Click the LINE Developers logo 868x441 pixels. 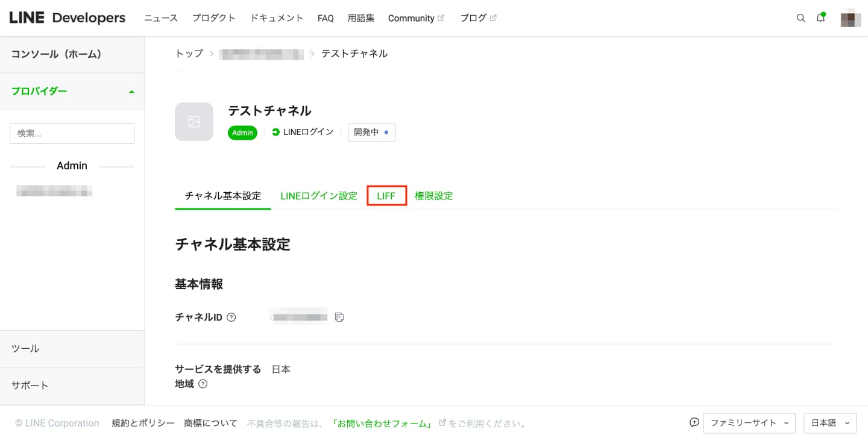68,18
